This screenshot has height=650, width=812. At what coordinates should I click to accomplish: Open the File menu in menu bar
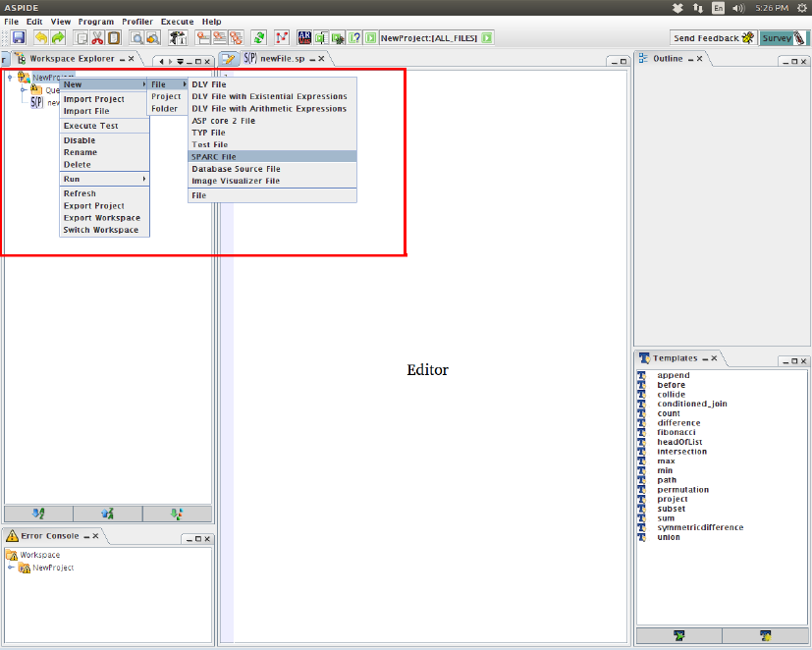pyautogui.click(x=12, y=22)
